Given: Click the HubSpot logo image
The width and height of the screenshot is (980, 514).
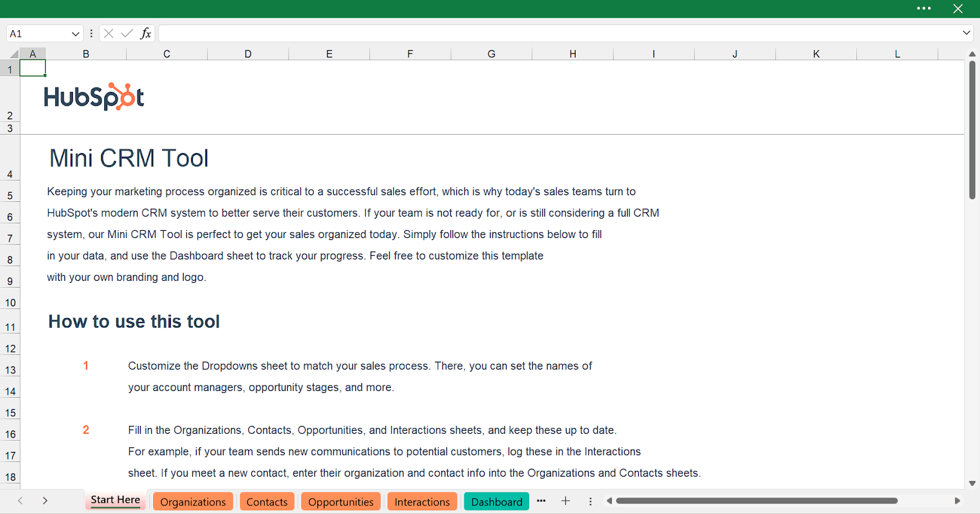Looking at the screenshot, I should click(x=94, y=97).
